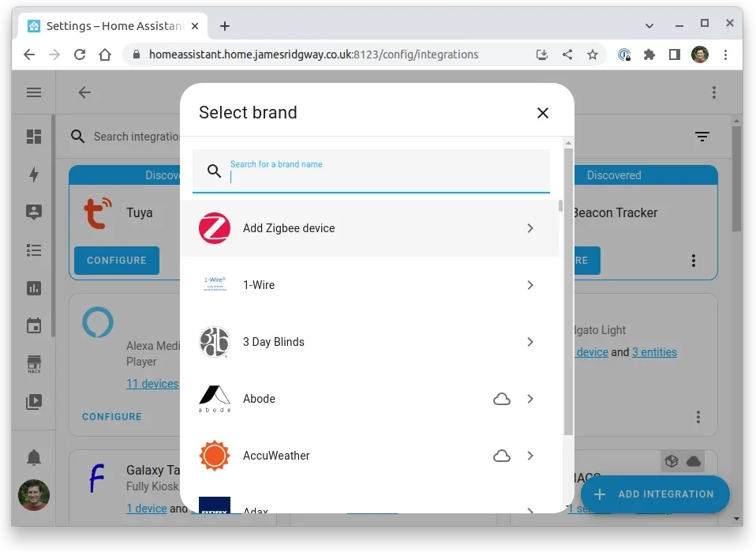Image resolution: width=756 pixels, height=552 pixels.
Task: Click the Chrome address bar URL
Action: point(313,54)
